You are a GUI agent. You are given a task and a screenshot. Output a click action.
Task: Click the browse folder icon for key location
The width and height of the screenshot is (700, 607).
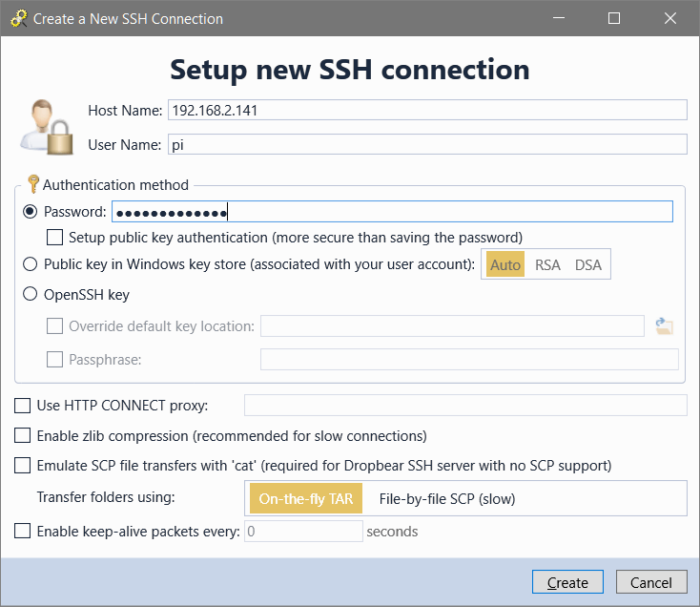click(665, 326)
